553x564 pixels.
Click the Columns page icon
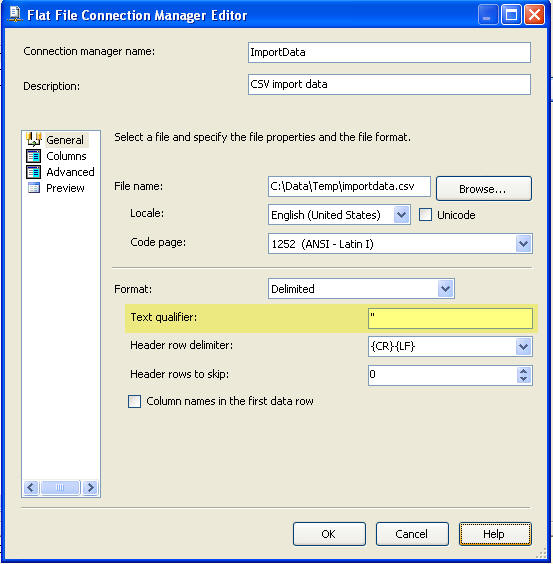[x=33, y=156]
